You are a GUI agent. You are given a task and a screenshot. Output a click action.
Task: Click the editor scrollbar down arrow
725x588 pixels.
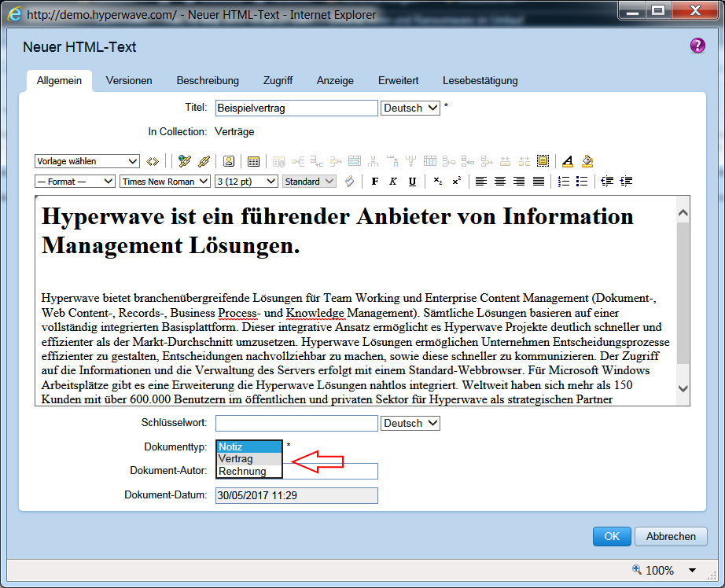click(x=683, y=389)
